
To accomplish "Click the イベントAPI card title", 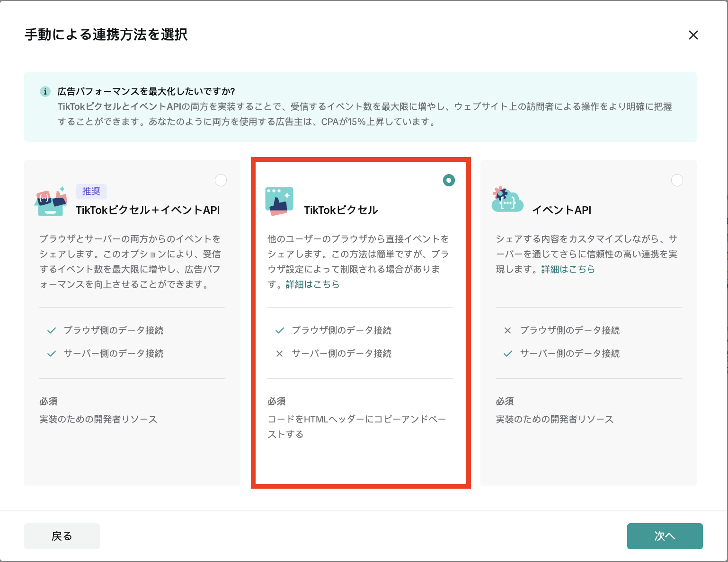I will tap(562, 210).
